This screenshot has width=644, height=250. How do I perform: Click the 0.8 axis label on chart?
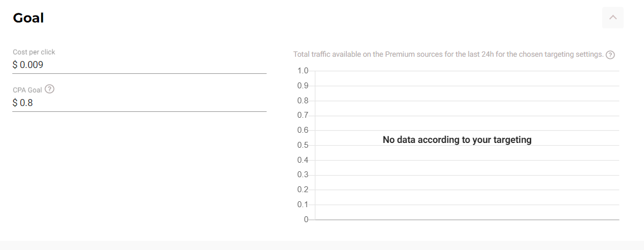[303, 101]
